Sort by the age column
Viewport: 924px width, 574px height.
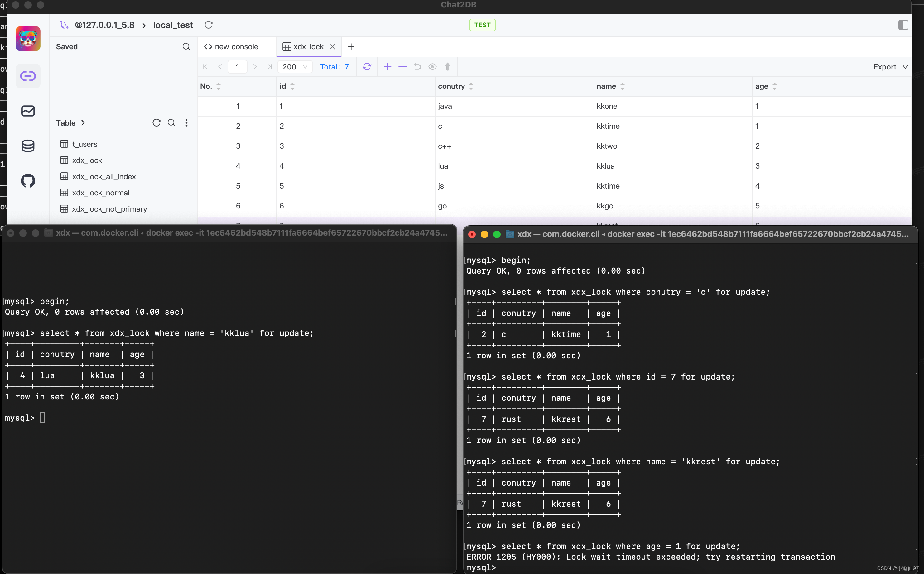[x=775, y=86]
